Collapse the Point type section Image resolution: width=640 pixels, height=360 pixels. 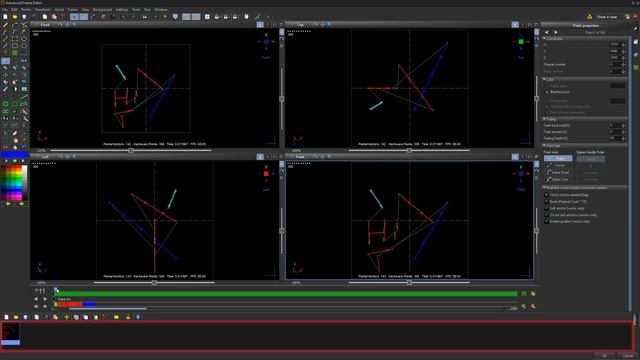click(x=544, y=146)
